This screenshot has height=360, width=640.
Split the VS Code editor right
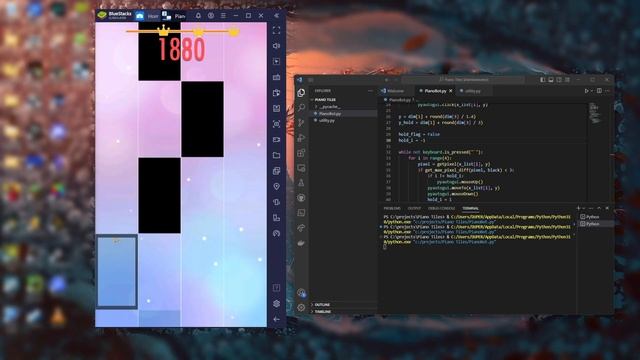coord(599,91)
